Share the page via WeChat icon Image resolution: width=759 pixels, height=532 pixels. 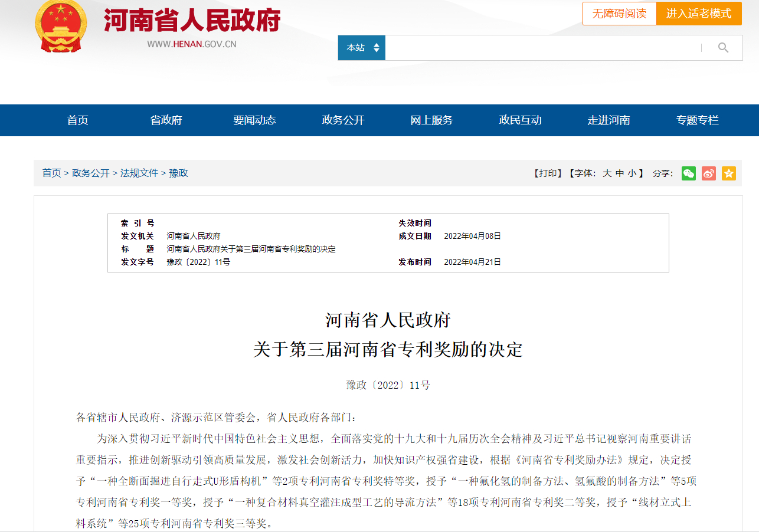click(x=688, y=173)
